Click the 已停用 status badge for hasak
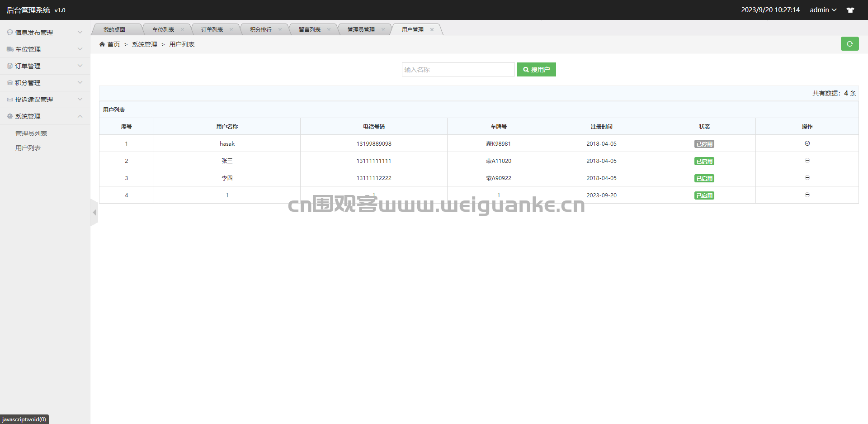This screenshot has height=424, width=868. coord(704,144)
